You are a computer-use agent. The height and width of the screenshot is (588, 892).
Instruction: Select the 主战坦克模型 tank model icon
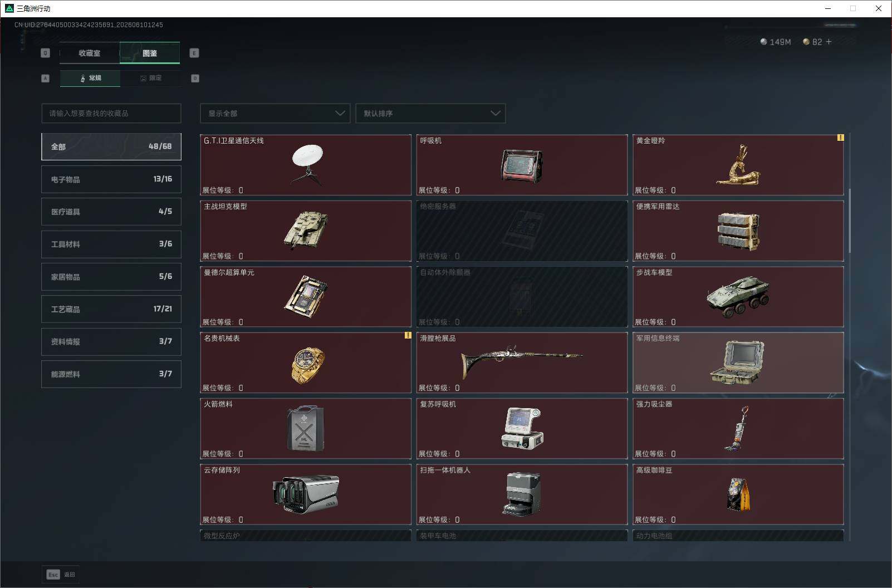point(306,231)
